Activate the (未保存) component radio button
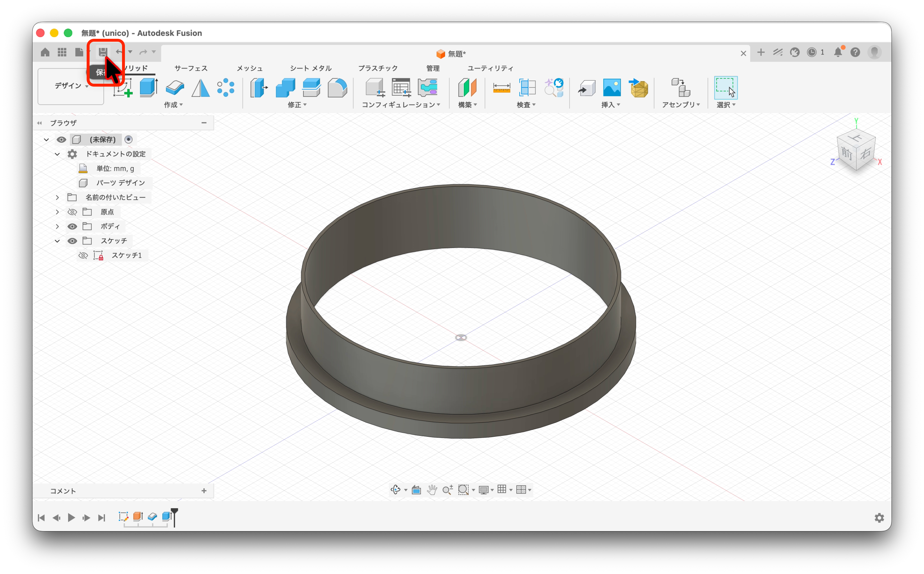The height and width of the screenshot is (574, 924). (x=129, y=139)
